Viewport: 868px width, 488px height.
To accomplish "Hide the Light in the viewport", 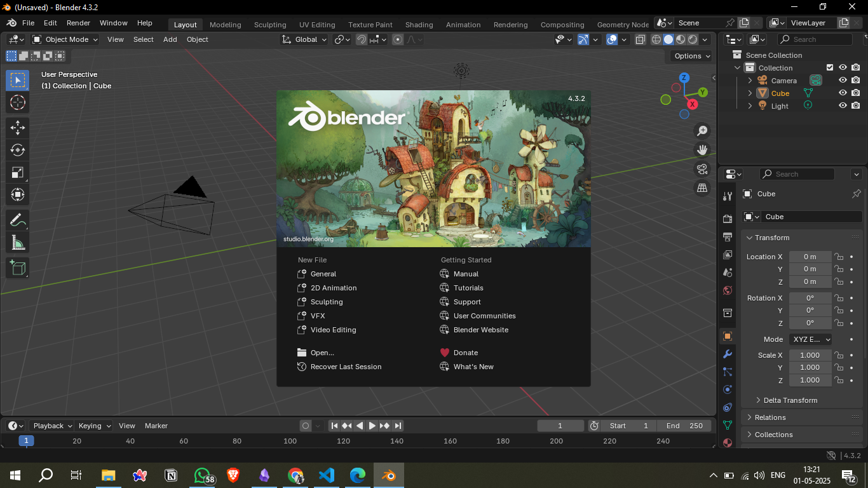I will click(843, 105).
